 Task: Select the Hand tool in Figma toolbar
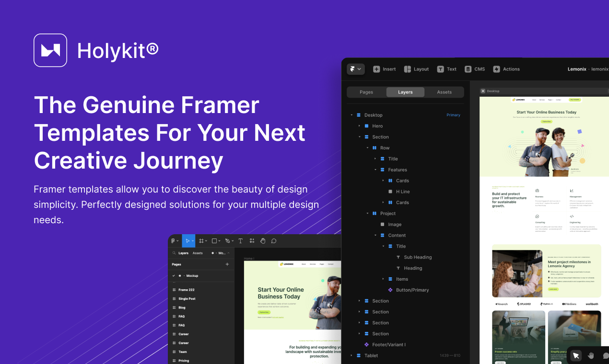[x=263, y=241]
